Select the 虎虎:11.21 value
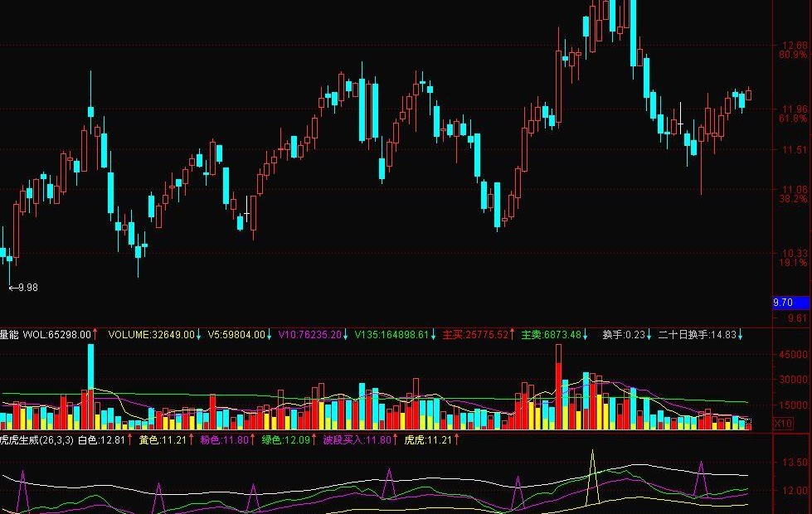The height and width of the screenshot is (514, 812). [x=428, y=440]
